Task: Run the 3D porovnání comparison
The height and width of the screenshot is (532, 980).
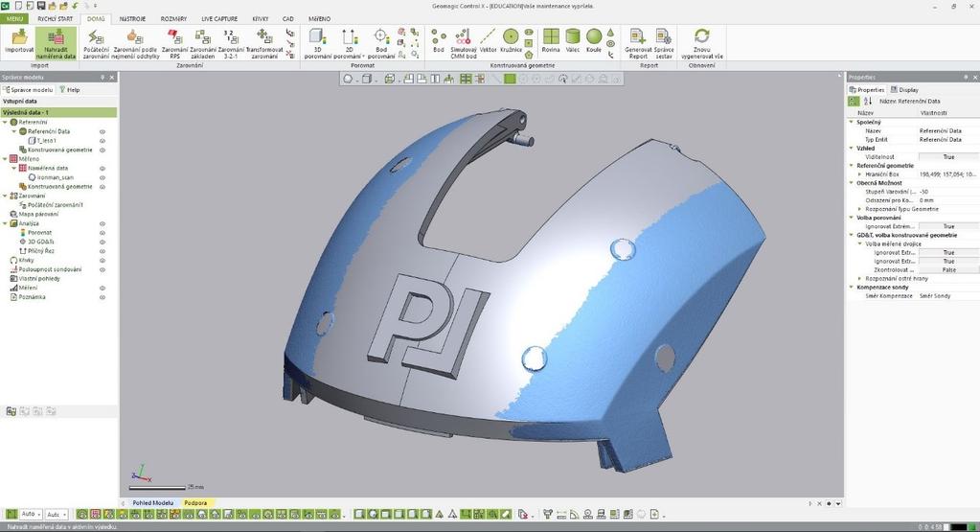Action: point(317,43)
